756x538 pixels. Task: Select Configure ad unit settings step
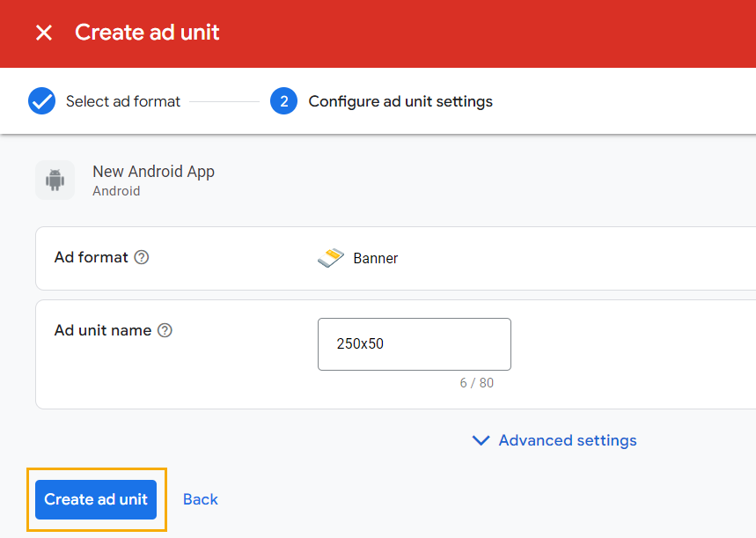click(x=400, y=101)
